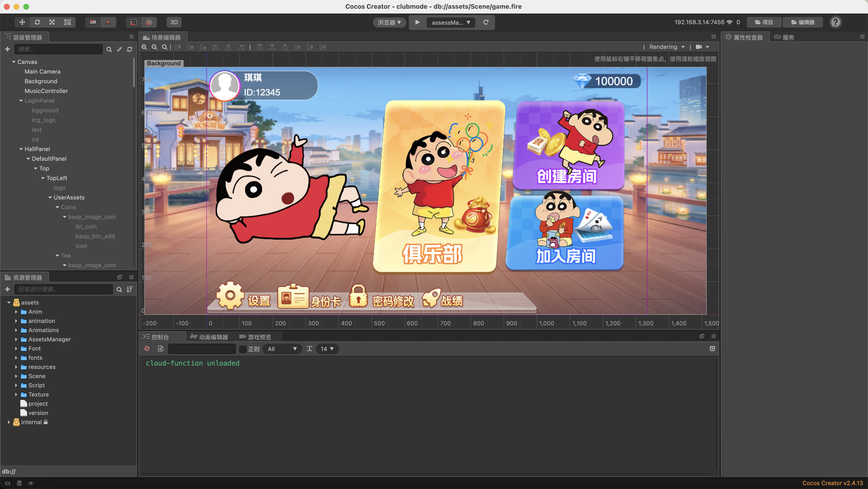
Task: Open the assessMa... scene dropdown
Action: pos(451,23)
